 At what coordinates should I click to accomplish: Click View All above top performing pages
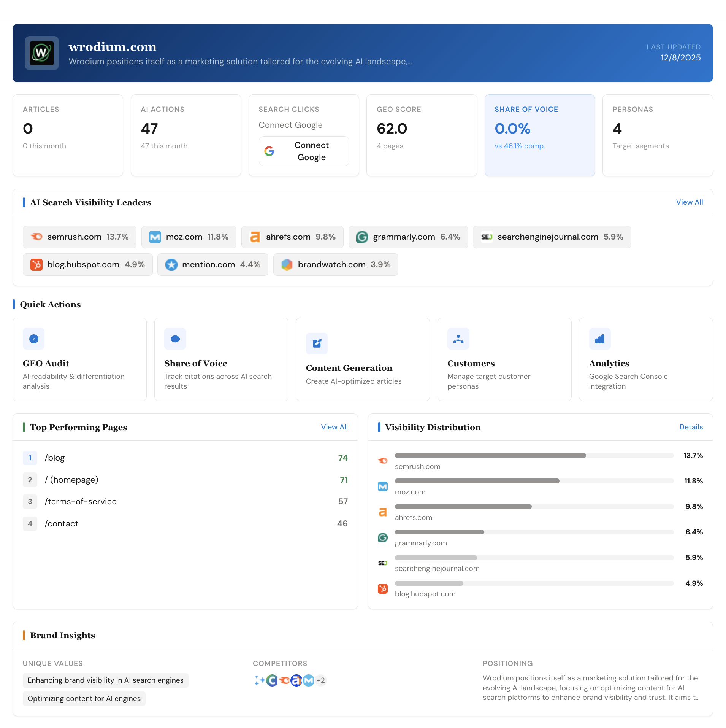tap(334, 427)
